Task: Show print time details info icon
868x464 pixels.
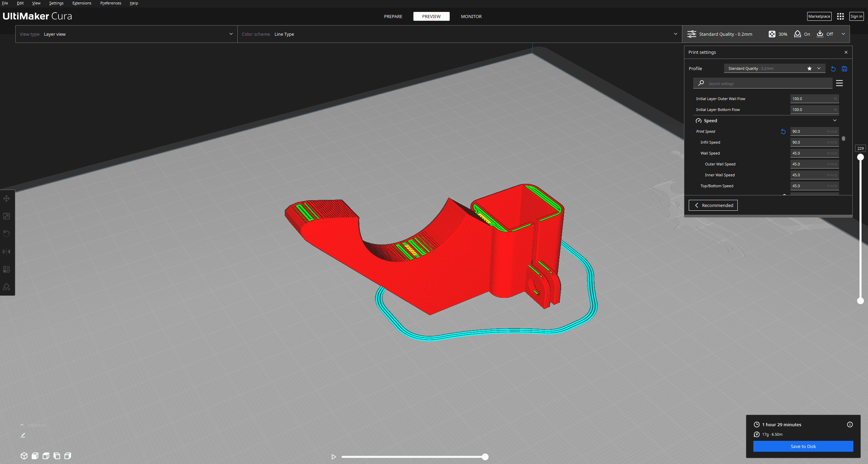Action: [x=850, y=425]
